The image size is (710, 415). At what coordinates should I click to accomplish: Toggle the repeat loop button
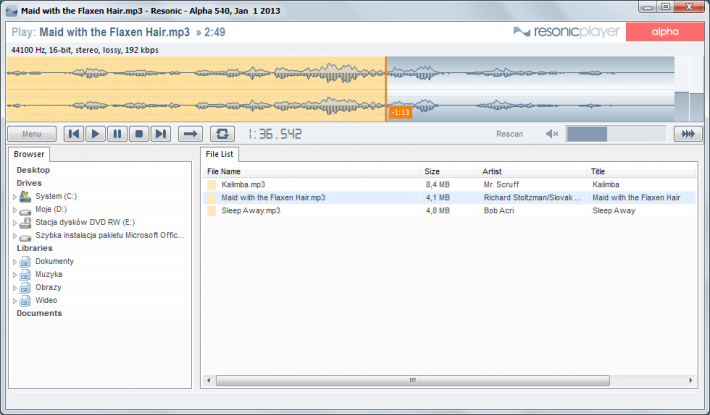pyautogui.click(x=222, y=134)
